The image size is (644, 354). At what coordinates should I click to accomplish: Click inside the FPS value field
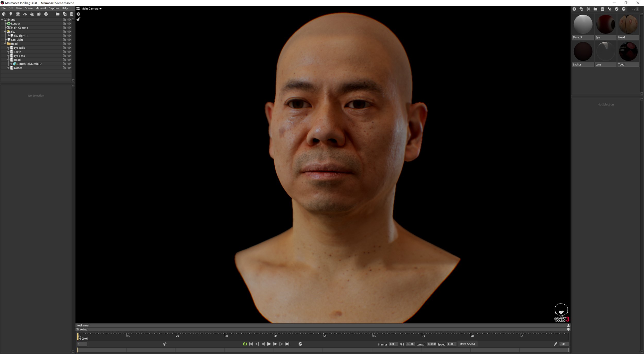(410, 344)
